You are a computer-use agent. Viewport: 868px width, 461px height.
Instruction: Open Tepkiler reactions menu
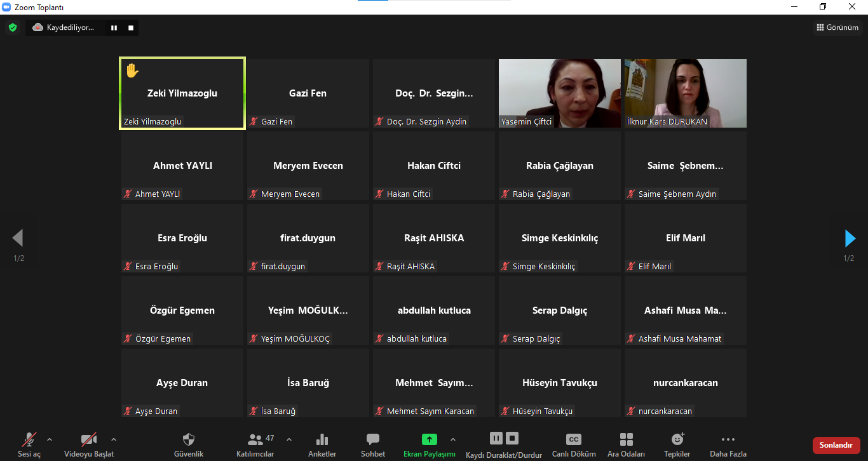click(x=677, y=445)
